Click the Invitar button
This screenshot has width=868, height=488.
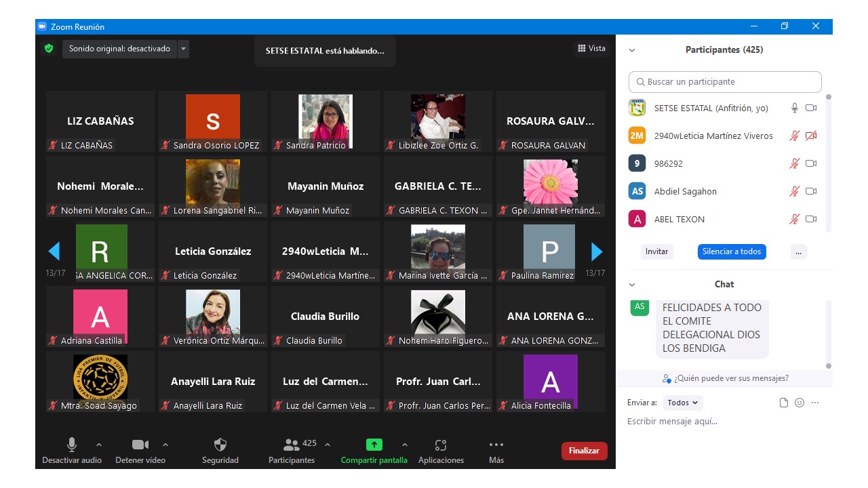pyautogui.click(x=656, y=251)
